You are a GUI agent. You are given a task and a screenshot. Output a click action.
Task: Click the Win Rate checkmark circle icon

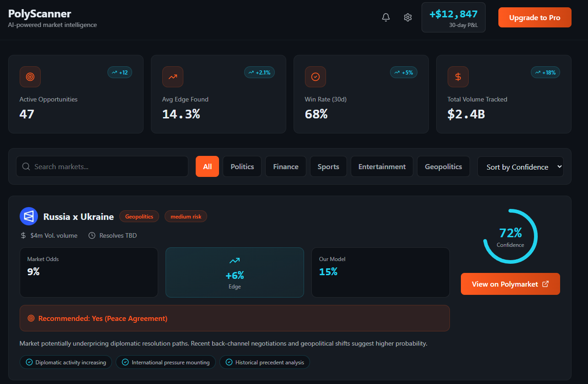pyautogui.click(x=315, y=77)
